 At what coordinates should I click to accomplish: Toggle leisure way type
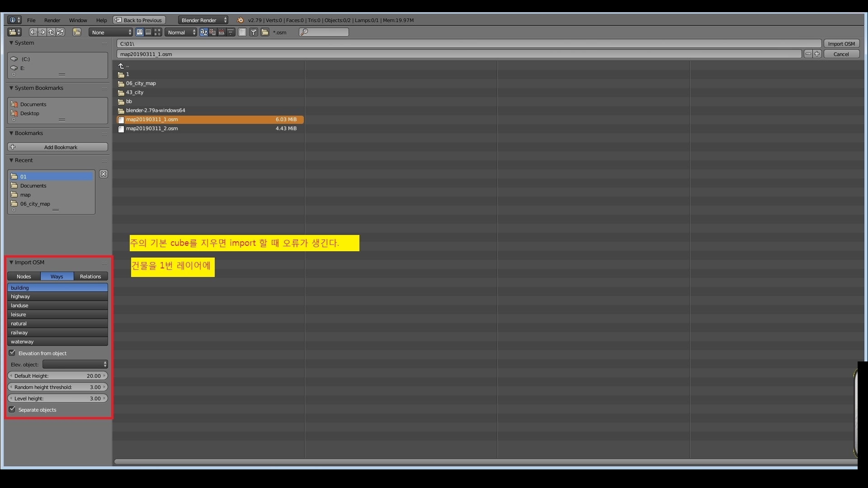pyautogui.click(x=57, y=314)
